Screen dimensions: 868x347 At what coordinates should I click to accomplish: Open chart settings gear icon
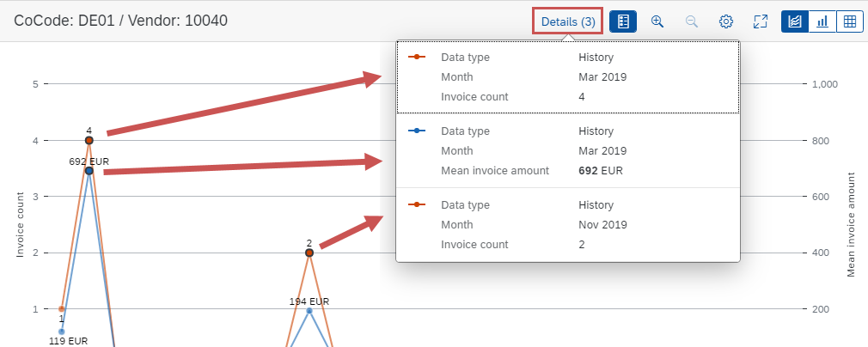(725, 21)
